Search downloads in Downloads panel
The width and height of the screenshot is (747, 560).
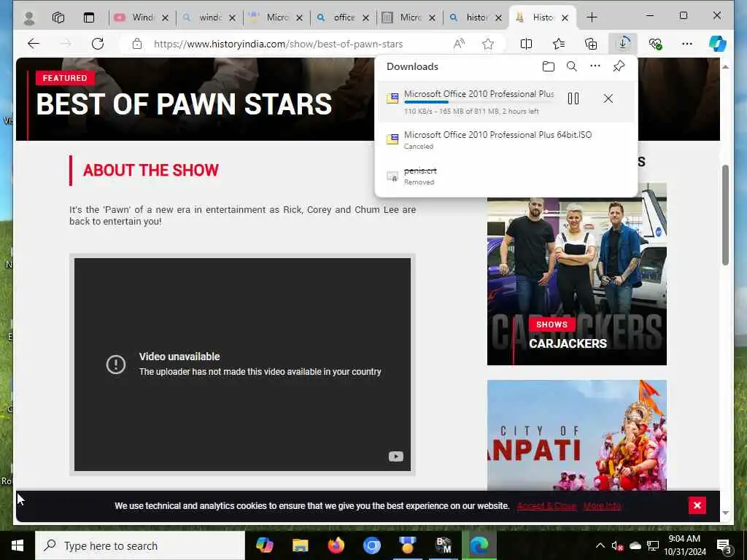572,66
